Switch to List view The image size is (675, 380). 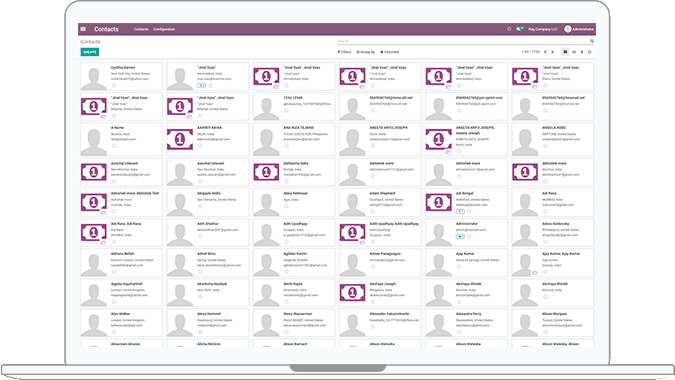[x=574, y=52]
